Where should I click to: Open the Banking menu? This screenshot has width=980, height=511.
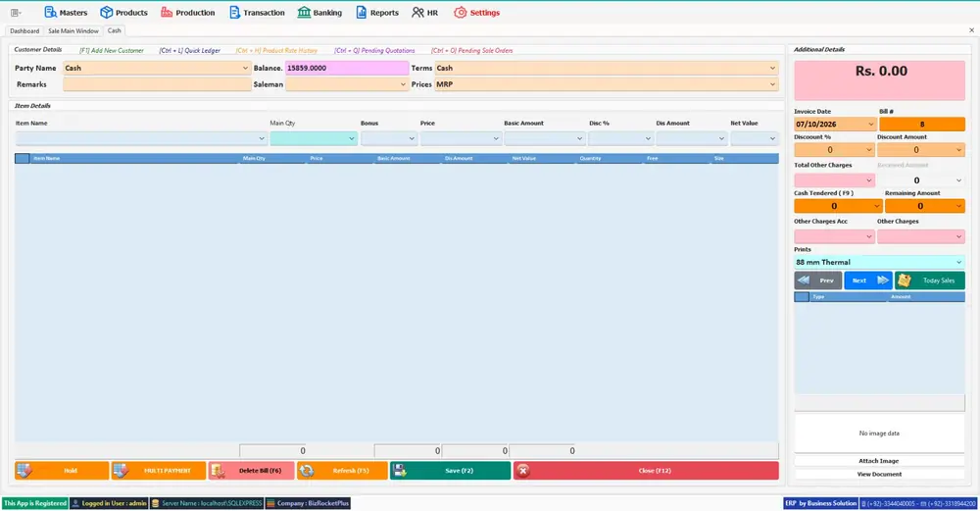[x=319, y=13]
